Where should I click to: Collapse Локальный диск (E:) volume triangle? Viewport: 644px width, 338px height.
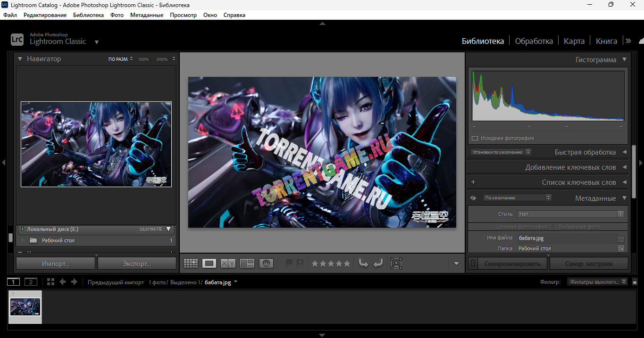[168, 229]
